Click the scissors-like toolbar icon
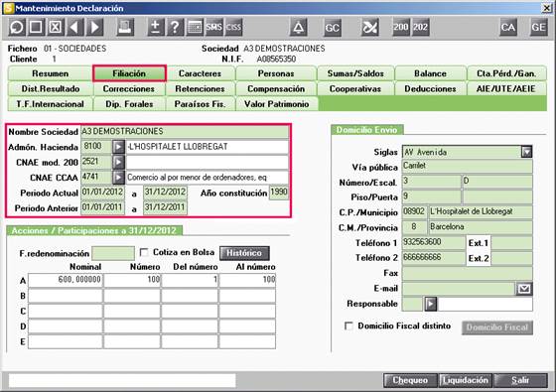The width and height of the screenshot is (556, 392). 369,27
